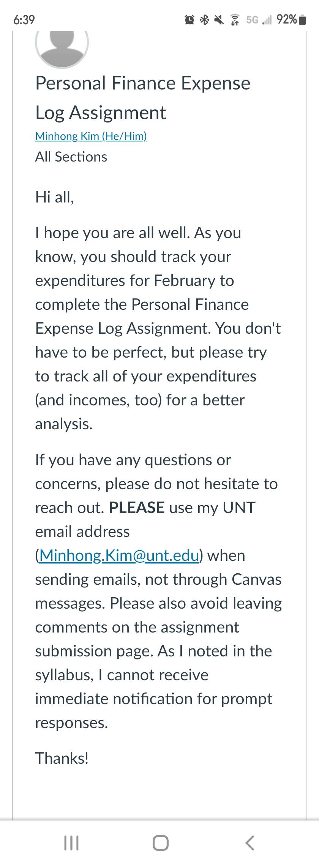
Task: Tap the 6:39 clock in status bar
Action: 24,20
